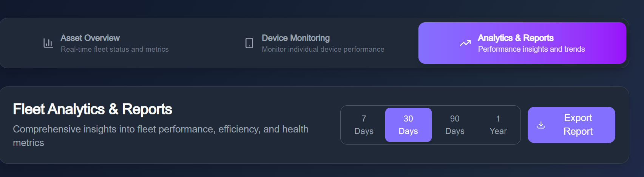
Task: Choose the 90 Days time range
Action: tap(455, 125)
